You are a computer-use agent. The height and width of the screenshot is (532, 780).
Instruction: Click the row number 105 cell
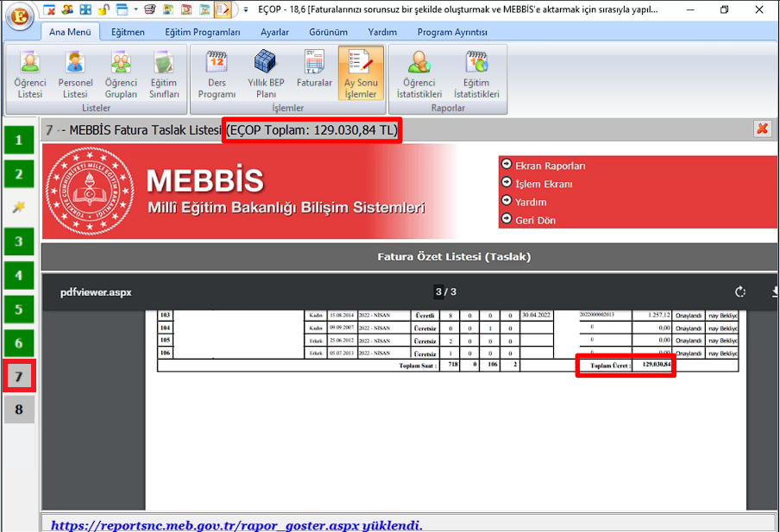click(165, 340)
